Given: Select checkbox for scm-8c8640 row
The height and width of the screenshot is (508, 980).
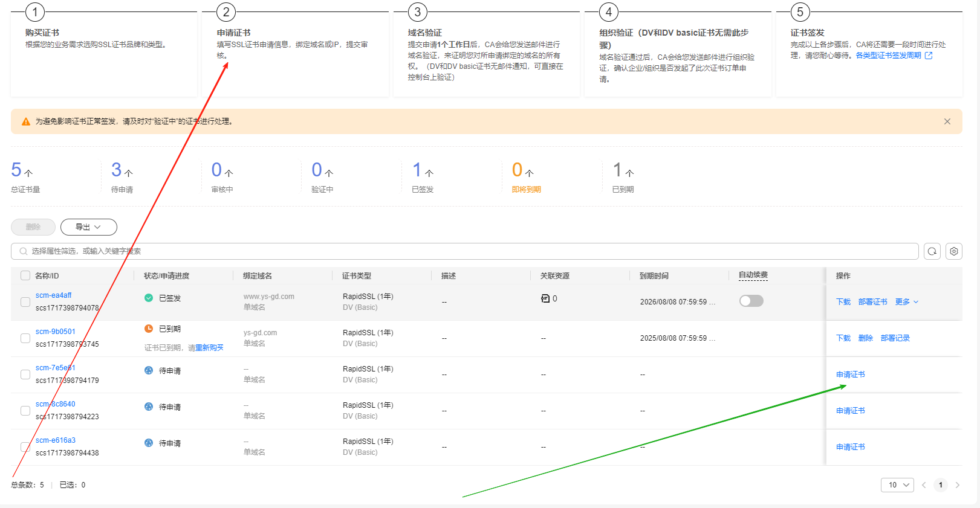Looking at the screenshot, I should (25, 411).
